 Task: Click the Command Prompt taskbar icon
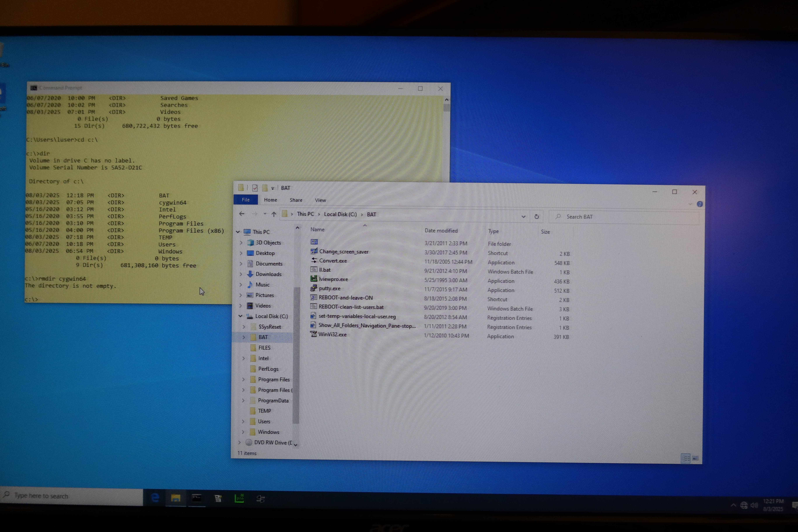pyautogui.click(x=197, y=498)
